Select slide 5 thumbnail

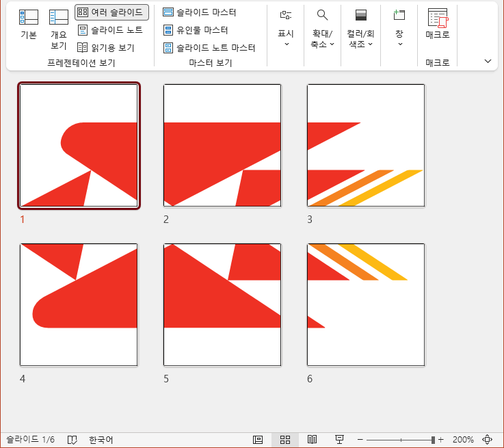point(222,304)
